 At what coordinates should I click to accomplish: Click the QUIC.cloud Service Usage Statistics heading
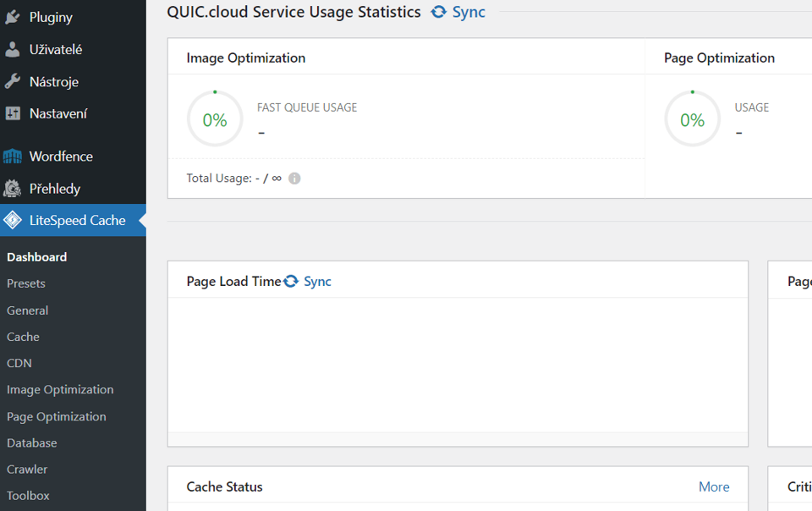294,12
